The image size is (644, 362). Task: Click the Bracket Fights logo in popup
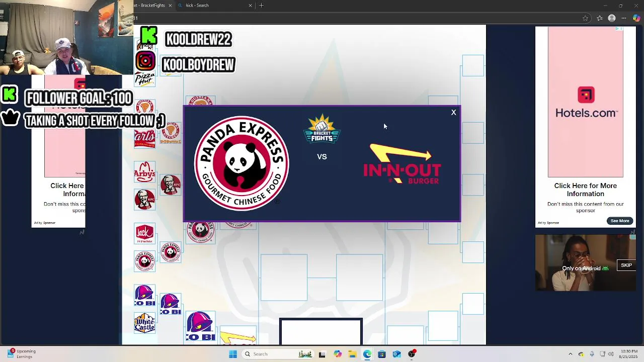coord(322,129)
